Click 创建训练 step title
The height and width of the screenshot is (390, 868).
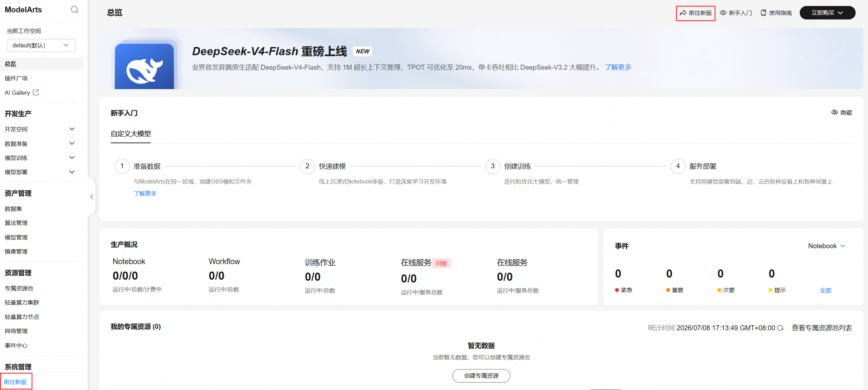coord(517,166)
